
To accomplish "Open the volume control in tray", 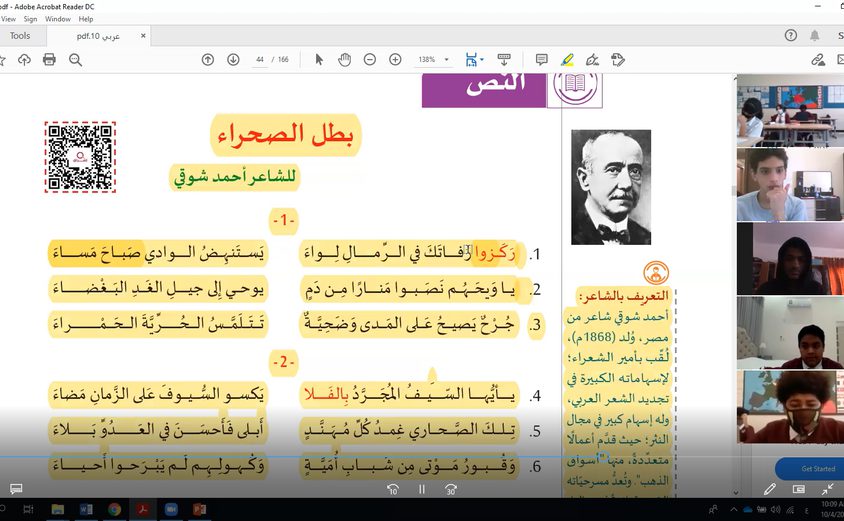I will (x=776, y=509).
